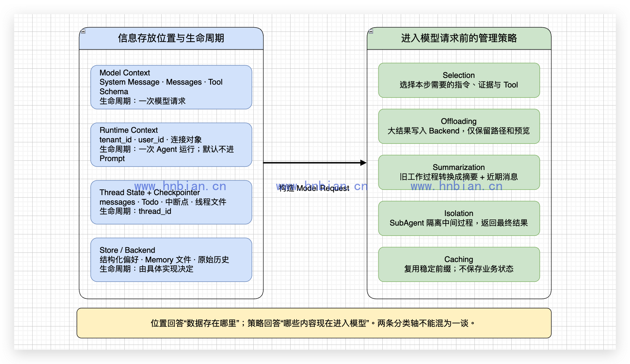This screenshot has height=364, width=630.
Task: Click the arrowhead at right container edge
Action: (364, 163)
